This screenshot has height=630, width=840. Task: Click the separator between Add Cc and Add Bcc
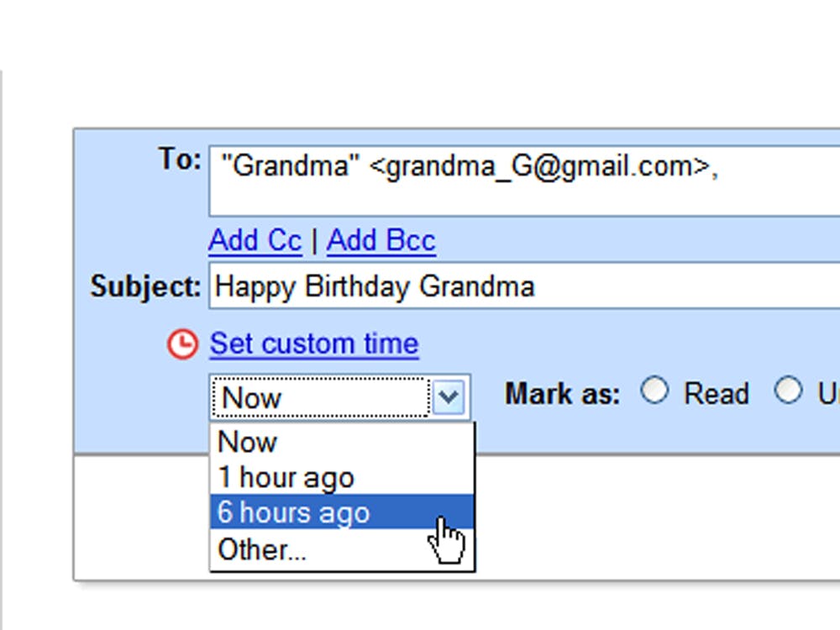(x=314, y=240)
